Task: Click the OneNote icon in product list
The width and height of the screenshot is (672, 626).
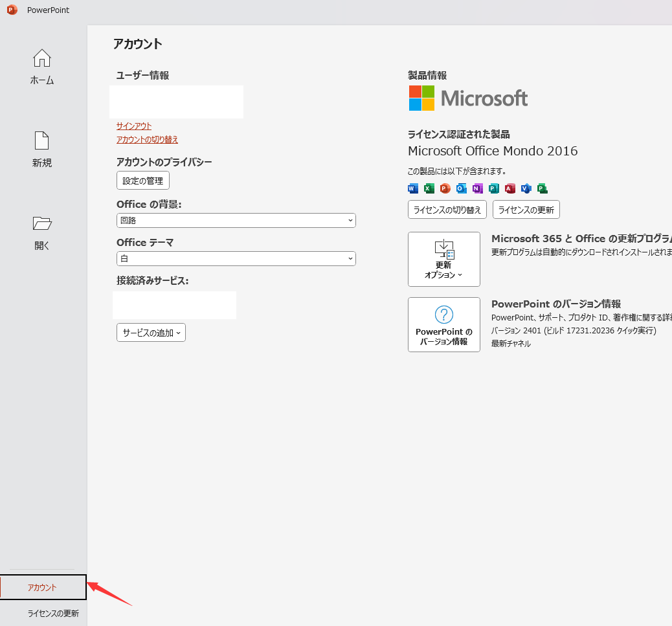Action: (478, 188)
